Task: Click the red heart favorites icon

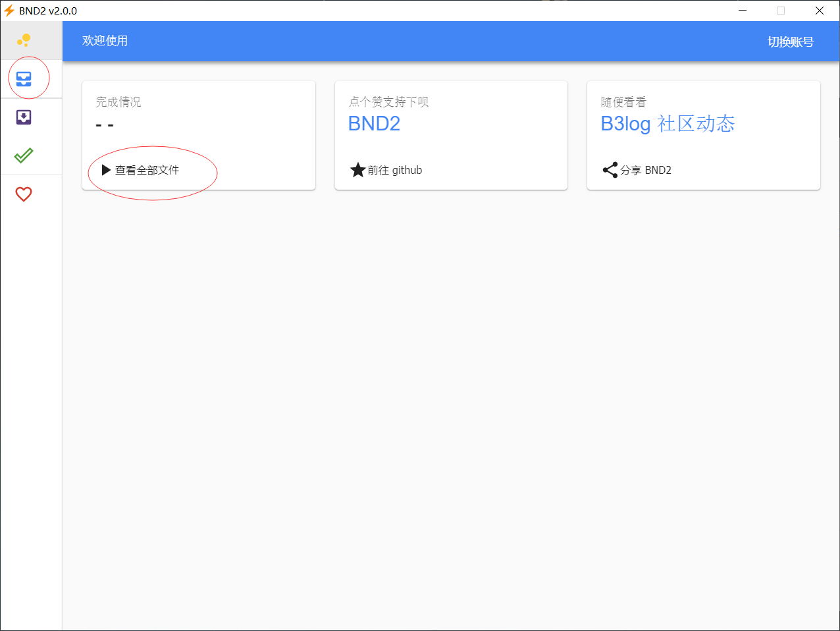Action: [24, 194]
